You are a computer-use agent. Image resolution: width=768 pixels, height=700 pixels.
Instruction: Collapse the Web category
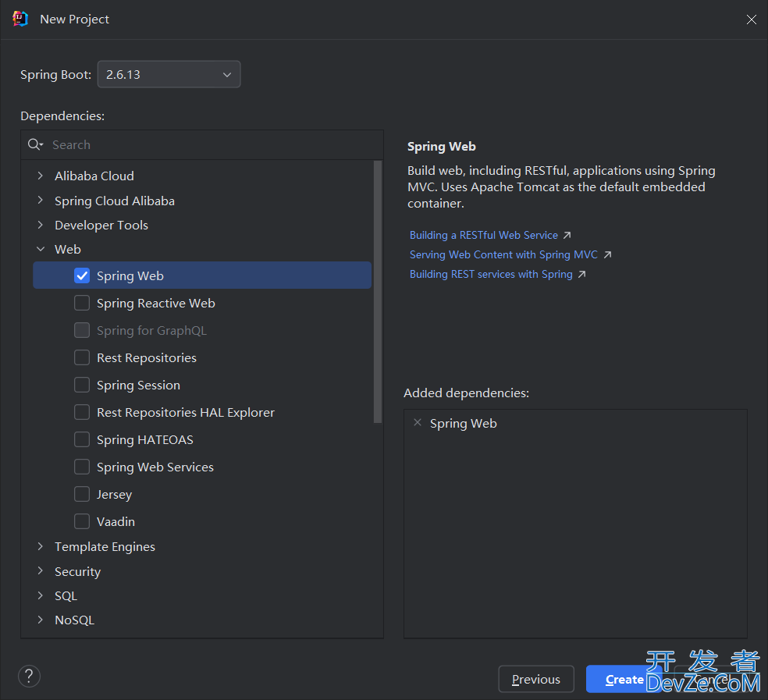click(40, 250)
